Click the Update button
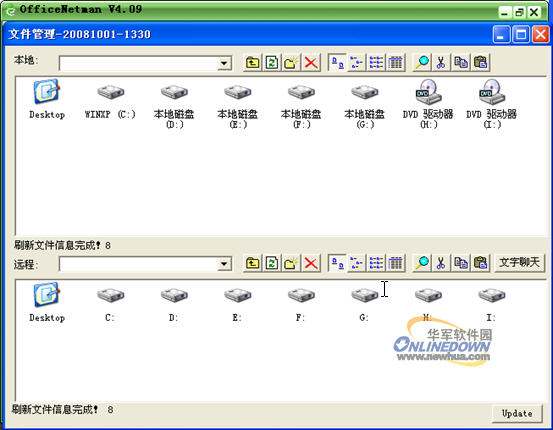The height and width of the screenshot is (430, 553). click(517, 413)
